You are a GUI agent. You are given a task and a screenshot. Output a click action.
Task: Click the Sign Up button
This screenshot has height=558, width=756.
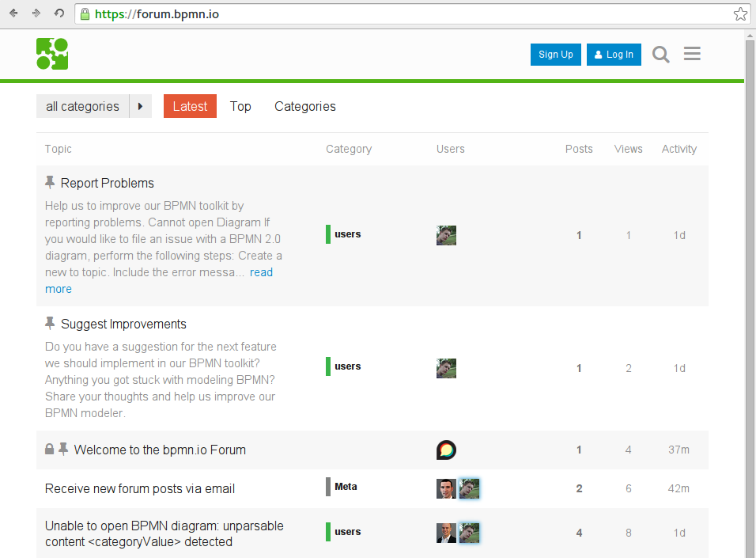click(555, 55)
